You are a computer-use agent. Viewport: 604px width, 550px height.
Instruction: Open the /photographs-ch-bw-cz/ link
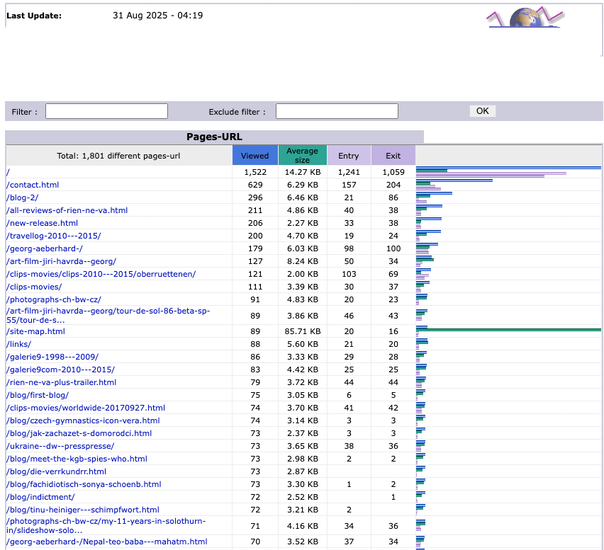click(x=54, y=300)
